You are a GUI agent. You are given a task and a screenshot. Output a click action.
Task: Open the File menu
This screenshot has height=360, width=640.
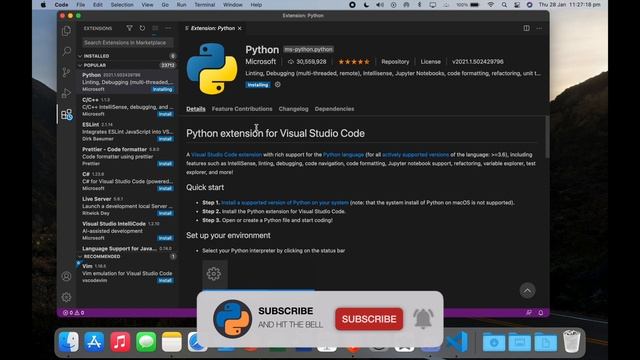81,5
